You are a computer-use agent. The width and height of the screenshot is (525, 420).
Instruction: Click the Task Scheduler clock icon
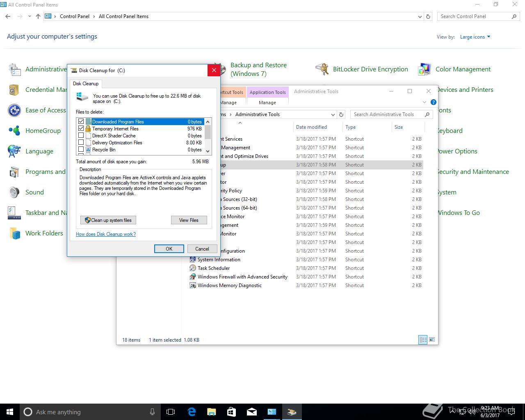[193, 268]
